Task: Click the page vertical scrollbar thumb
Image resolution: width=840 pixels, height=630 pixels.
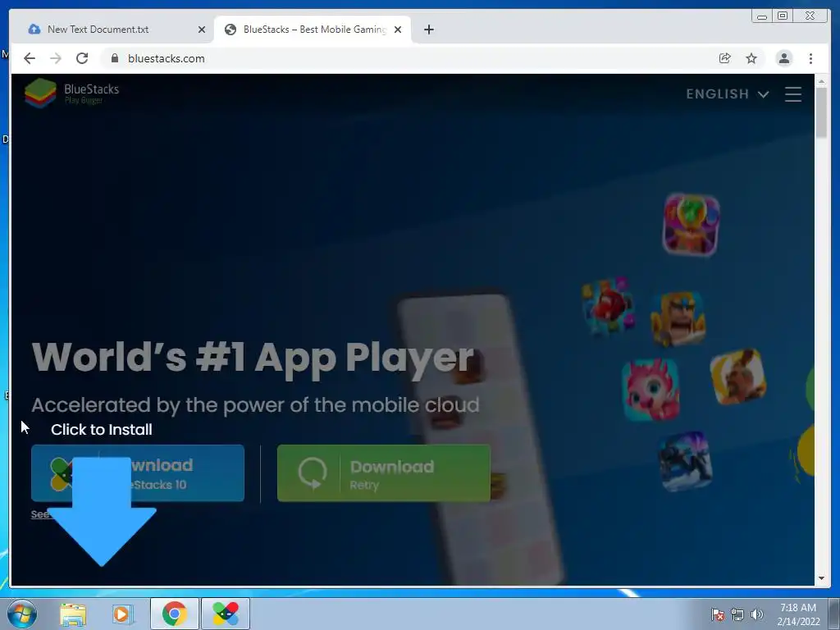Action: point(821,112)
